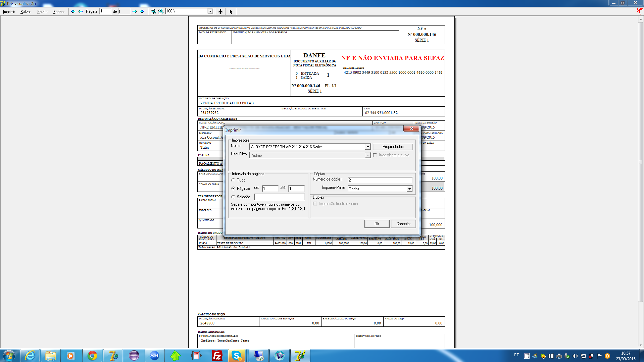This screenshot has height=362, width=644.
Task: Expand the Usar Filtro dropdown
Action: (368, 155)
